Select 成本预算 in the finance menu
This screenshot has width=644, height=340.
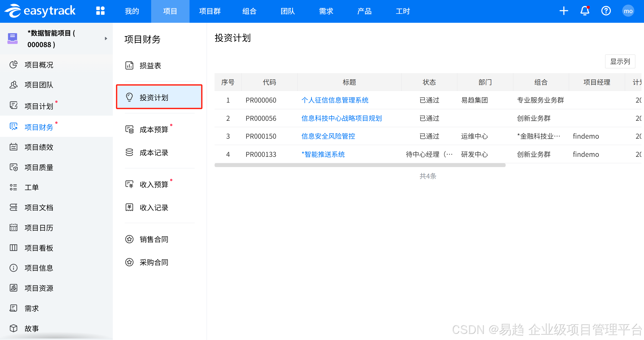154,129
